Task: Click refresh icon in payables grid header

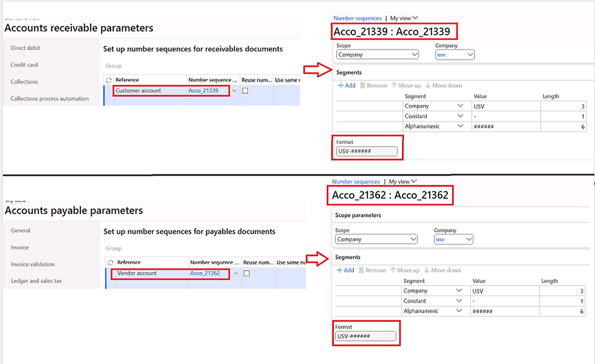Action: (x=110, y=262)
